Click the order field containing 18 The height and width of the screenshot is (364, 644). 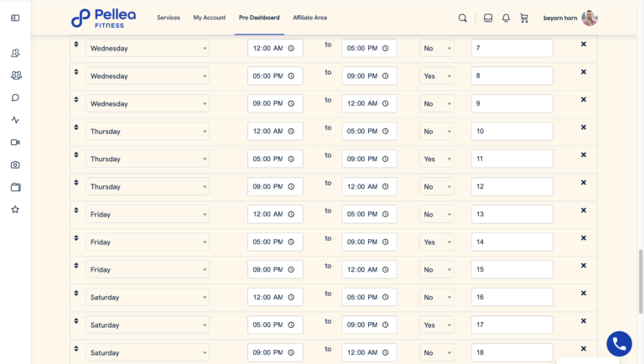pyautogui.click(x=512, y=352)
